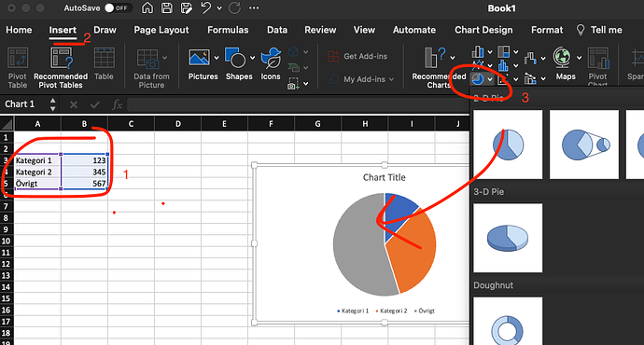644x345 pixels.
Task: Open the pie chart type dropdown arrow
Action: click(x=490, y=79)
